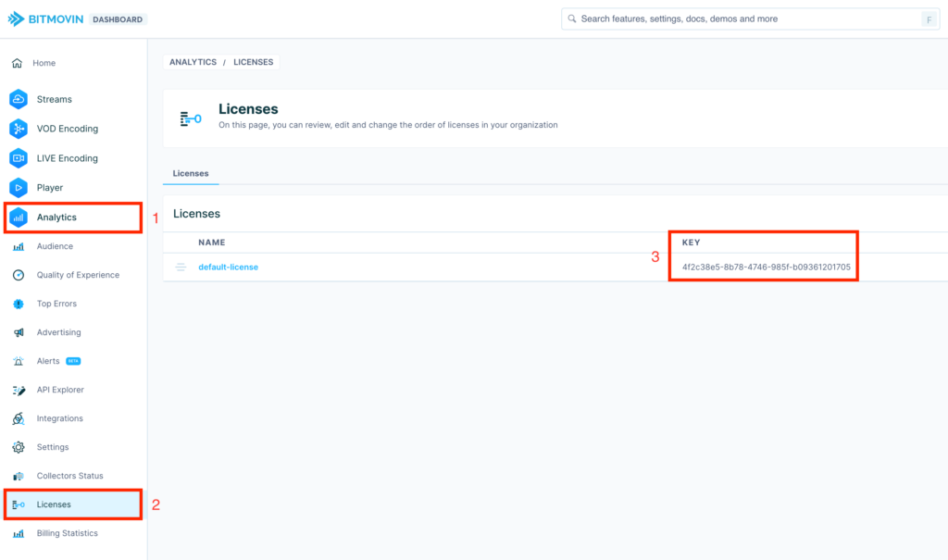The height and width of the screenshot is (560, 948).
Task: Open the Alerts page
Action: tap(48, 361)
